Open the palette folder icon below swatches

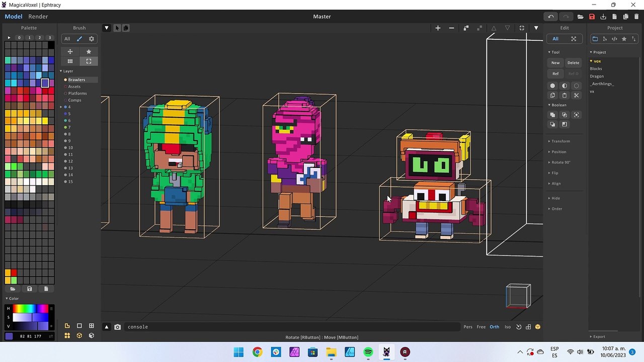[x=13, y=289]
